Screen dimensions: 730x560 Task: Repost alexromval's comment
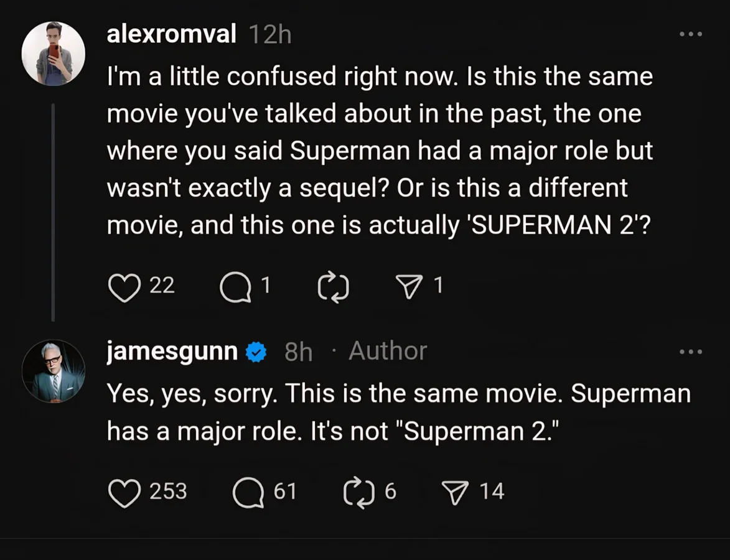[333, 287]
